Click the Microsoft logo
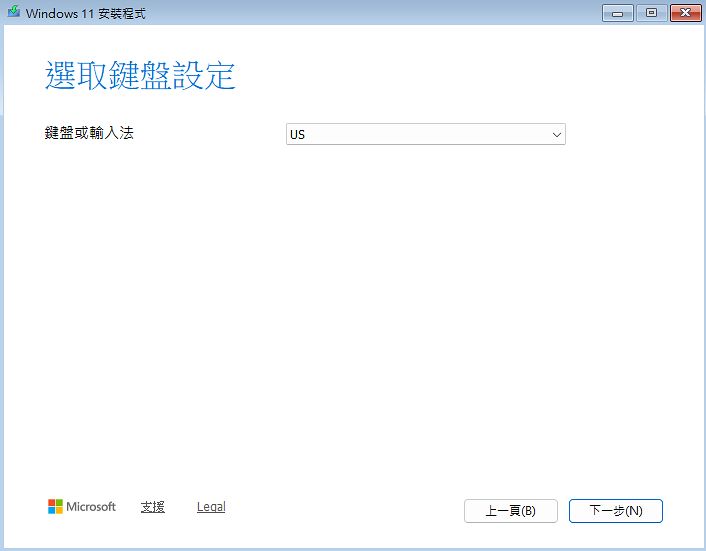The width and height of the screenshot is (706, 551). 82,506
